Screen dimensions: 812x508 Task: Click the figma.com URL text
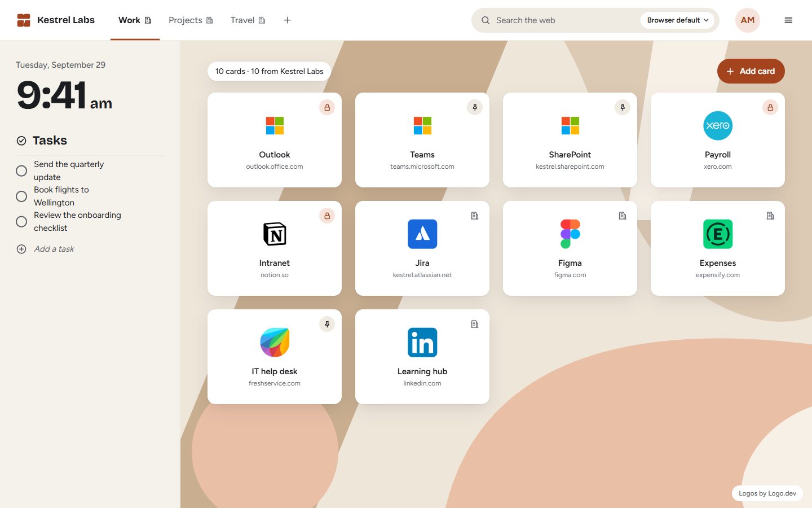pos(570,275)
